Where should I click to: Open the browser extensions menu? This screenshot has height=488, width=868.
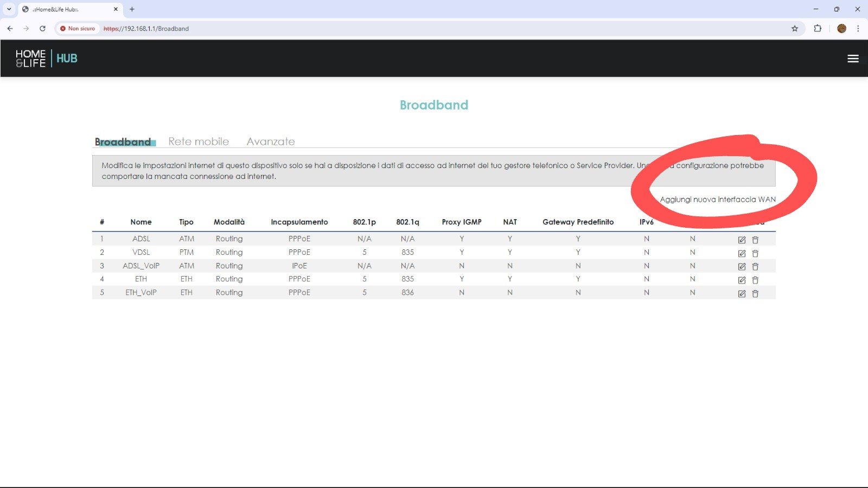818,29
